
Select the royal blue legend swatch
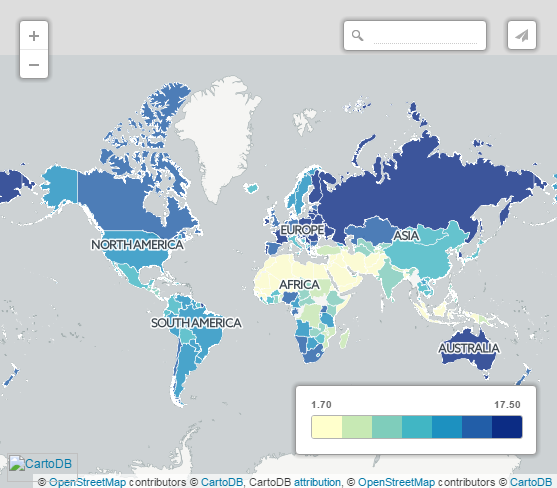(x=477, y=427)
